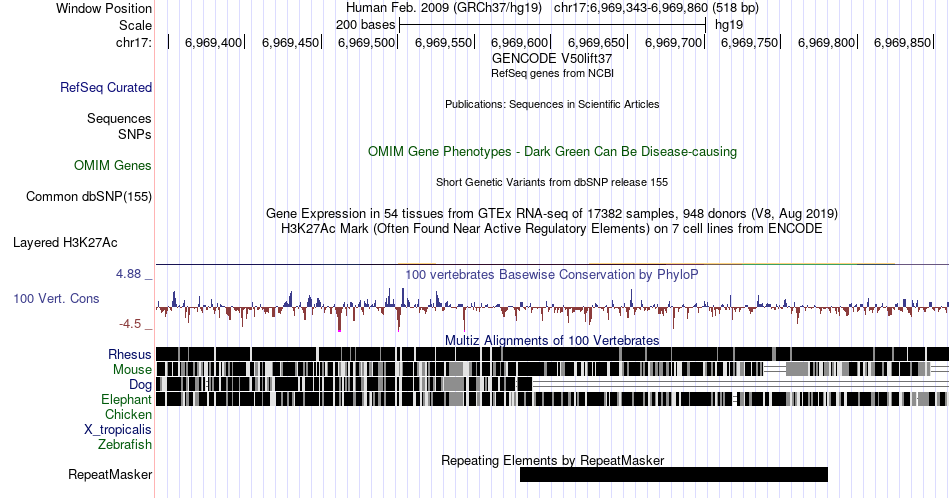Open the OMIM Genes track label
This screenshot has width=950, height=498.
(x=112, y=165)
